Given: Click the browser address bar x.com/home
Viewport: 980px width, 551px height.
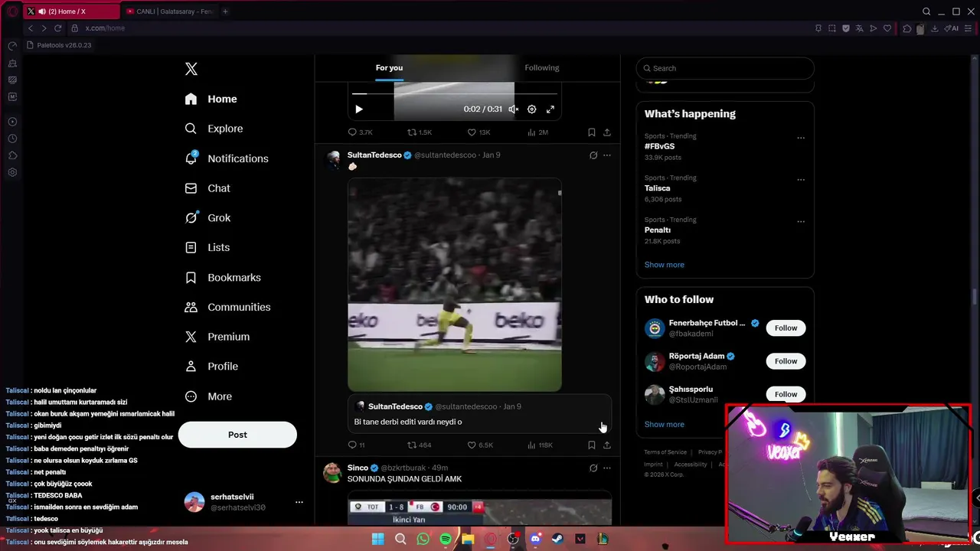Looking at the screenshot, I should (x=105, y=28).
